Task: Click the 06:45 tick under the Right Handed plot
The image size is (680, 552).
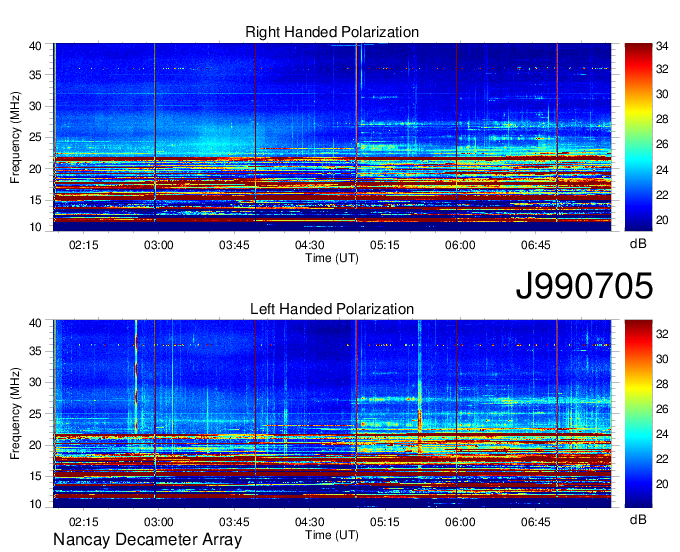Action: pyautogui.click(x=536, y=245)
